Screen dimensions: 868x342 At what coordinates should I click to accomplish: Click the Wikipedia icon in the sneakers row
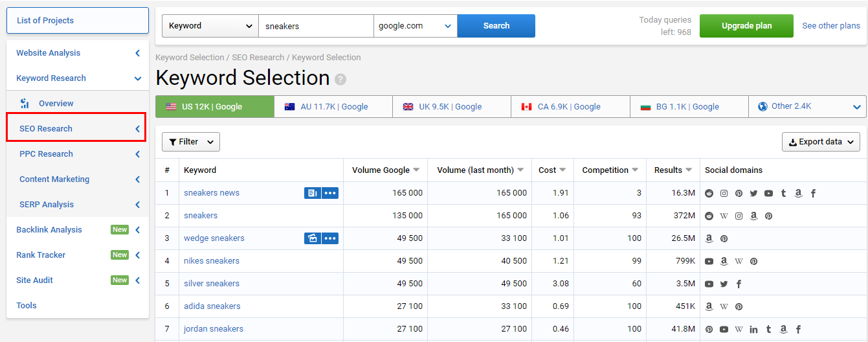[x=724, y=216]
